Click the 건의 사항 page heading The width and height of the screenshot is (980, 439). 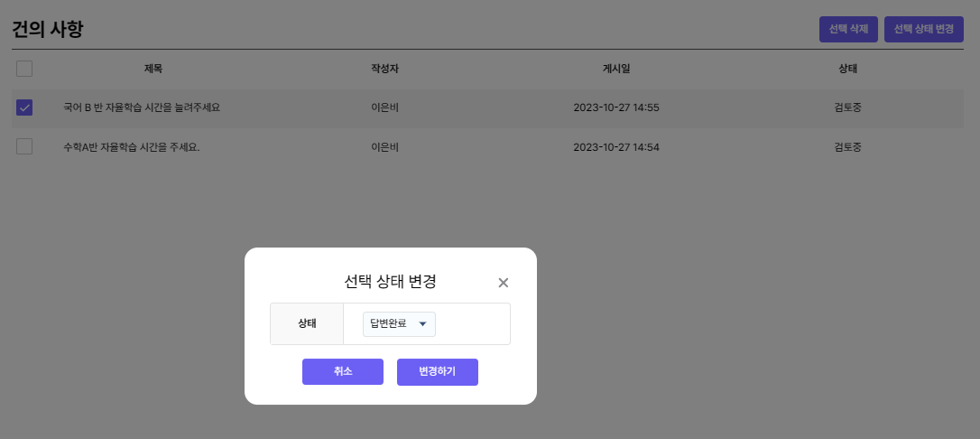48,29
